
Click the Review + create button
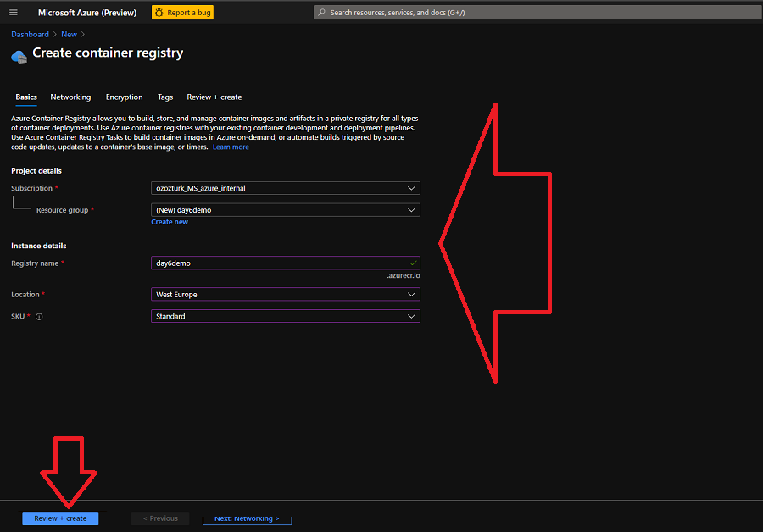pos(60,518)
